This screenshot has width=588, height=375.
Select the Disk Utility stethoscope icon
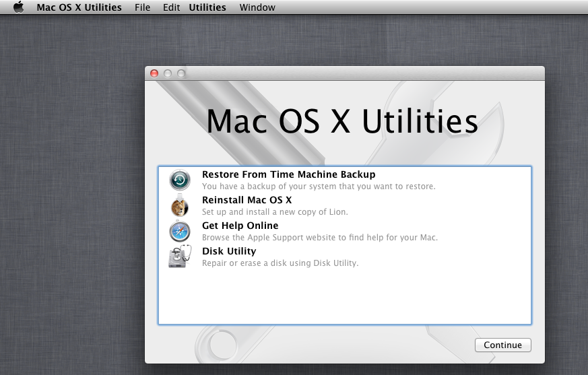pos(180,256)
